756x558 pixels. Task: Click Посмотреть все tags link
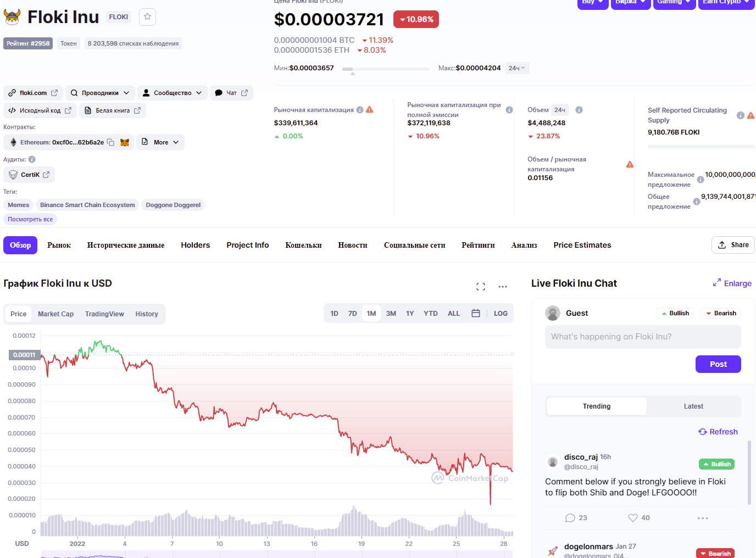pos(30,219)
